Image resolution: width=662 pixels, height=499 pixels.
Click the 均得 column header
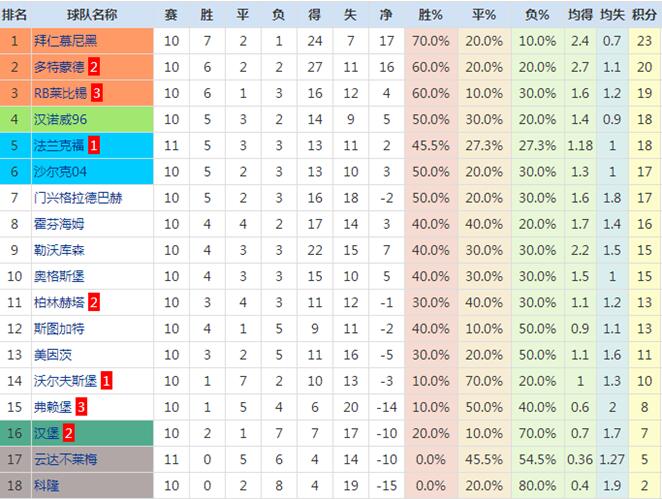coord(580,15)
